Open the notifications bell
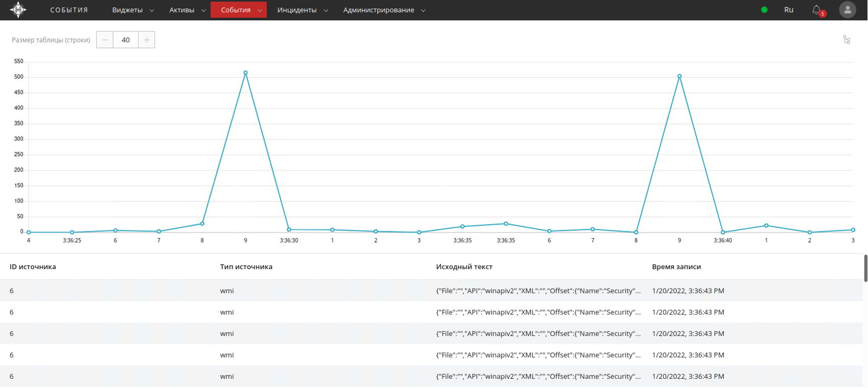868x388 pixels. [817, 10]
